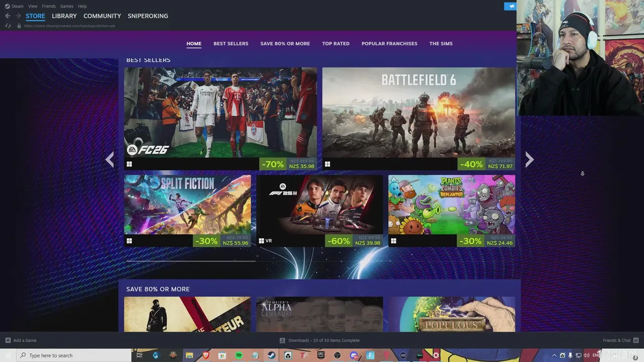Open THE SIMS sale tab

pos(441,44)
